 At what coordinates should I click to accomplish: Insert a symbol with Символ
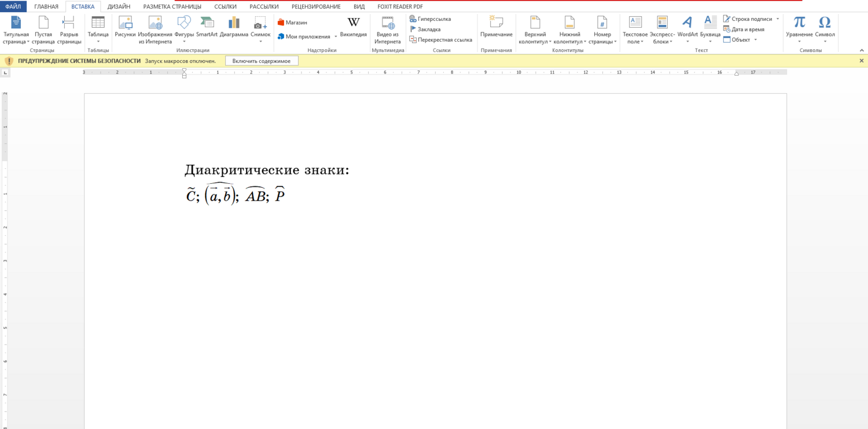coord(825,27)
